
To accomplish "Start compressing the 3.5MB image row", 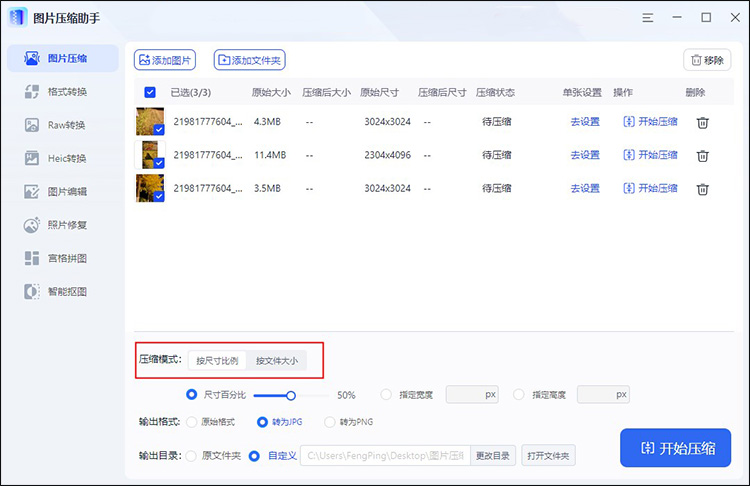I will (x=650, y=188).
